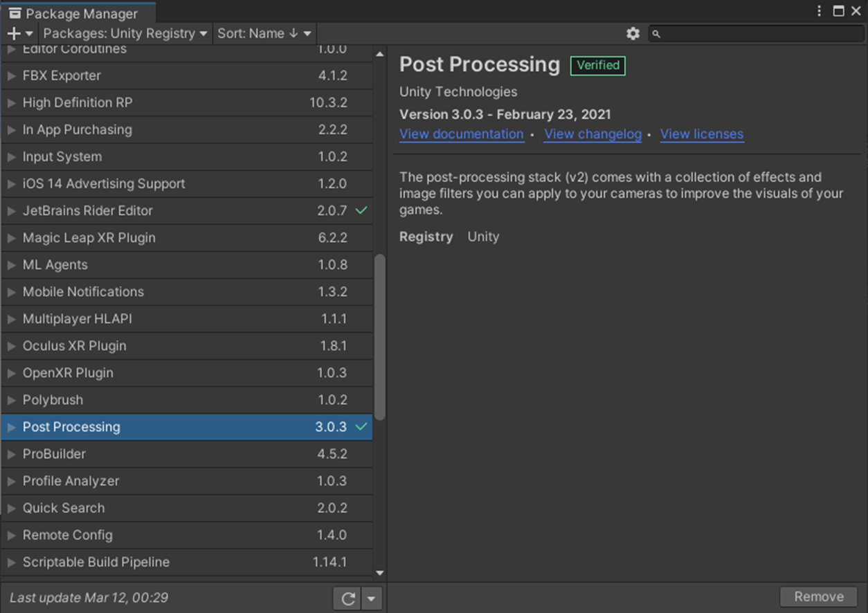Open View documentation link
868x613 pixels.
(x=462, y=134)
